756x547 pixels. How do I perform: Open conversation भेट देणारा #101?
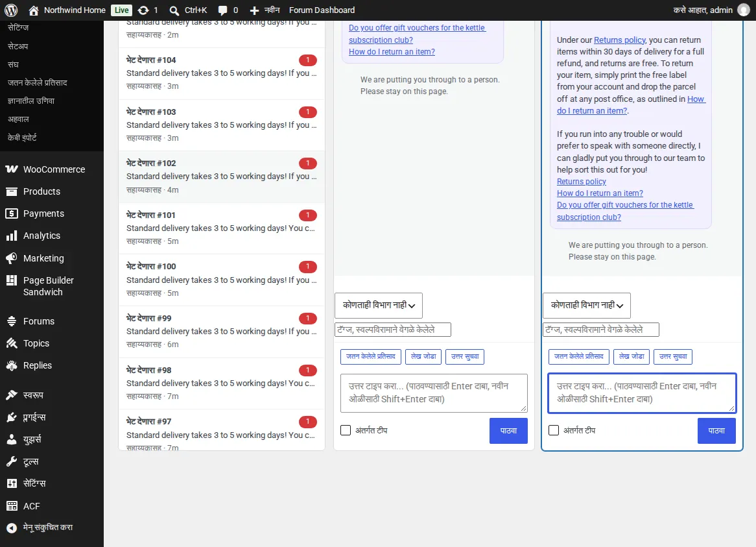pos(222,228)
